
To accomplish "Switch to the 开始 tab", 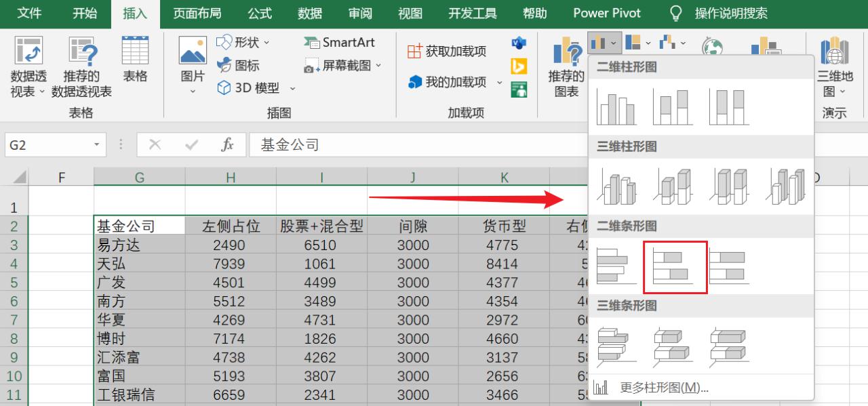I will point(85,14).
